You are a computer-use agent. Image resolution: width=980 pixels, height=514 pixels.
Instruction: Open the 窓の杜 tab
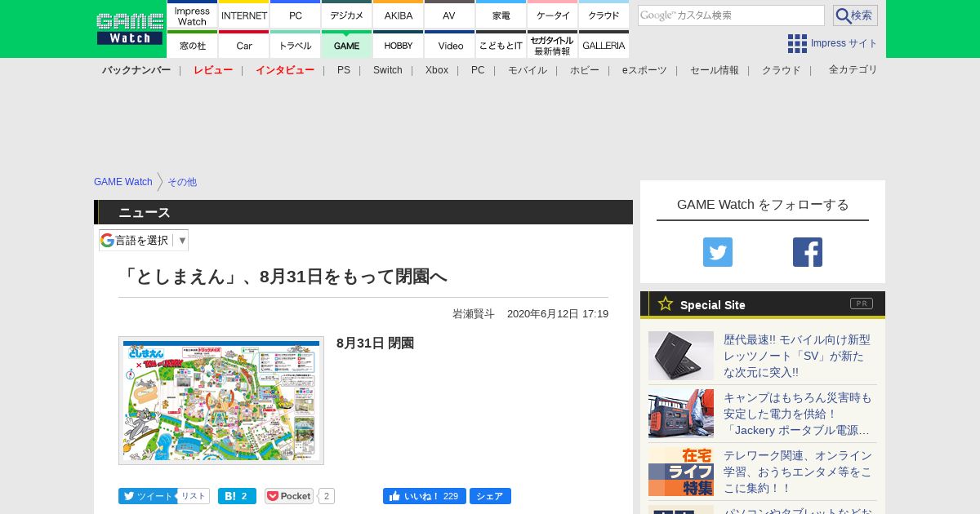(192, 44)
